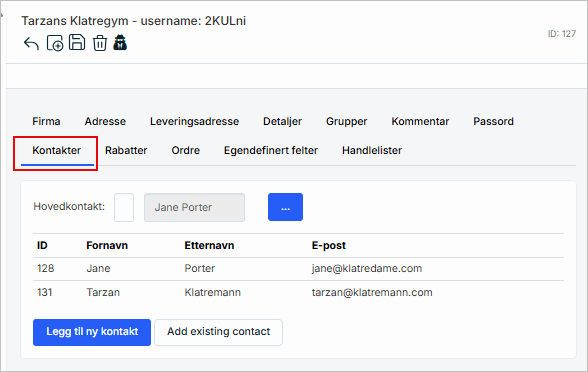Viewport: 588px width, 372px height.
Task: Click Legg til ny kontakt button
Action: [x=92, y=332]
